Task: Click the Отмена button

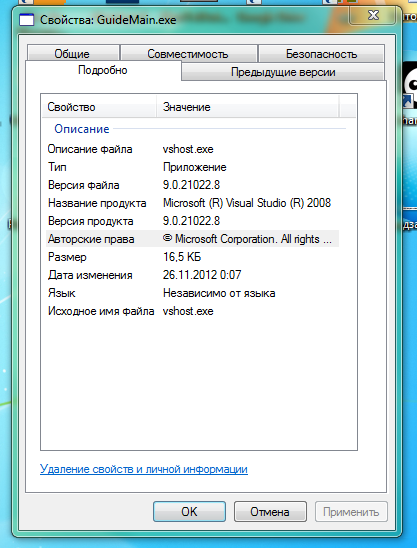Action: pos(270,512)
